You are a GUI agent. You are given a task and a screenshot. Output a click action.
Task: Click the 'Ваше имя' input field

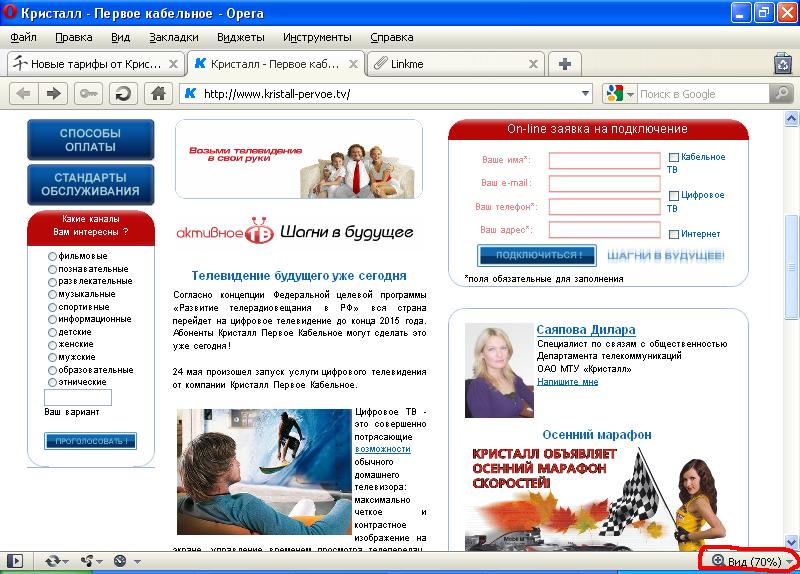604,160
